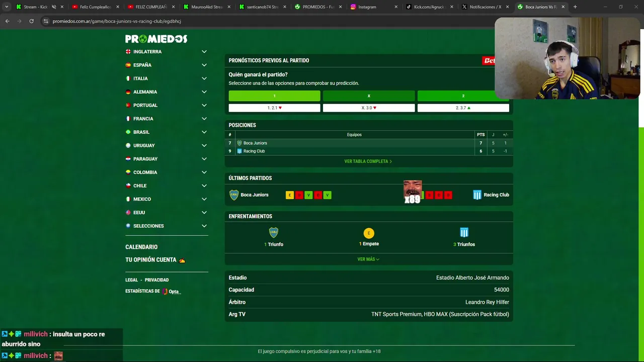The width and height of the screenshot is (644, 362).
Task: Click Racing Club crest in Últimos Partidos
Action: [477, 195]
